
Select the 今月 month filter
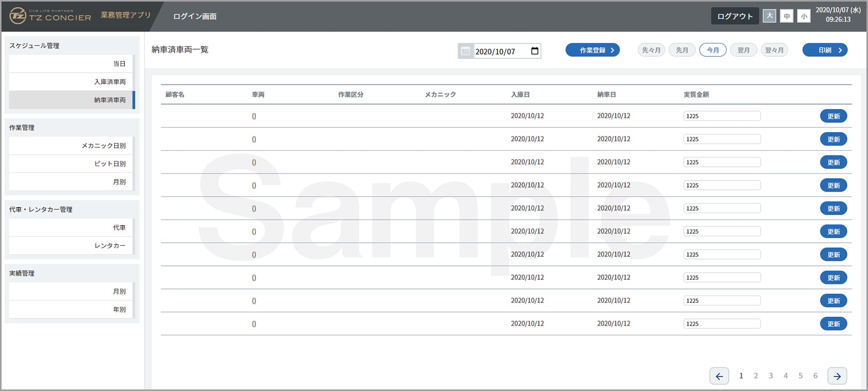(713, 50)
